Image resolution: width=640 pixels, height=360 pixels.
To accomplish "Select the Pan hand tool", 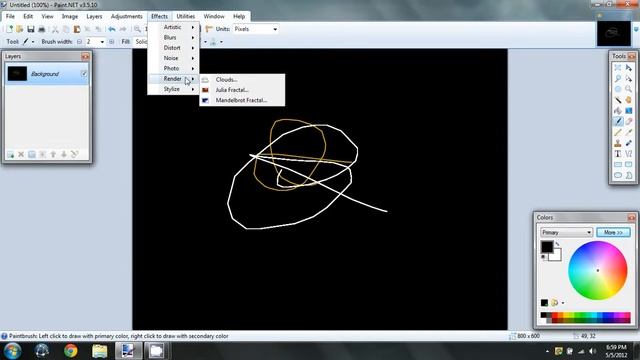I will click(629, 100).
